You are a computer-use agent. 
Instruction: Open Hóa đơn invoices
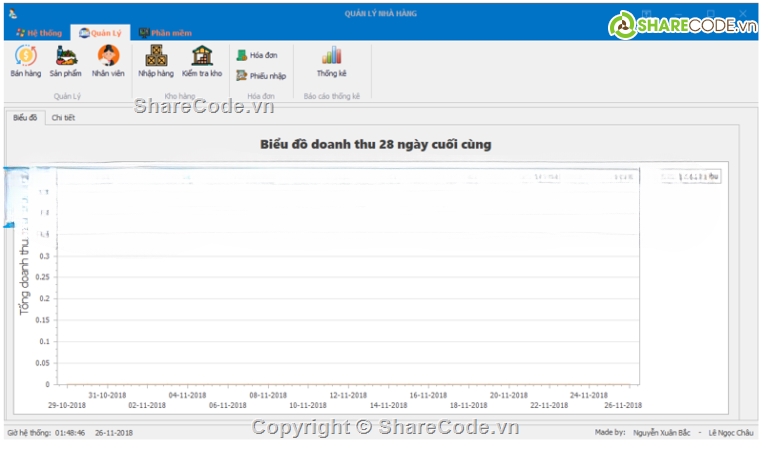257,55
